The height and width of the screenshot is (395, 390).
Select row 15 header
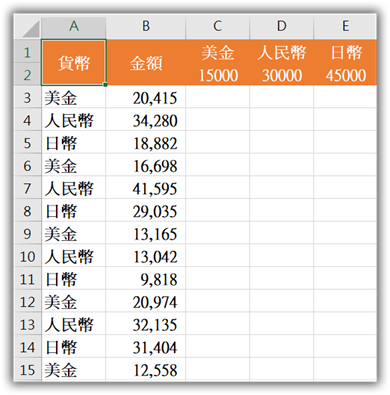click(x=28, y=369)
